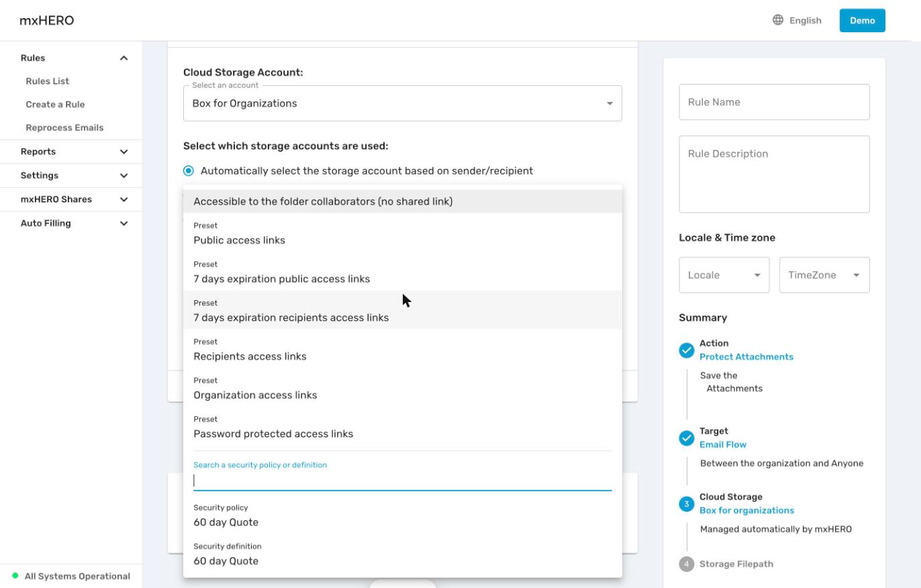Open the Locale dropdown
The image size is (921, 588).
[724, 275]
